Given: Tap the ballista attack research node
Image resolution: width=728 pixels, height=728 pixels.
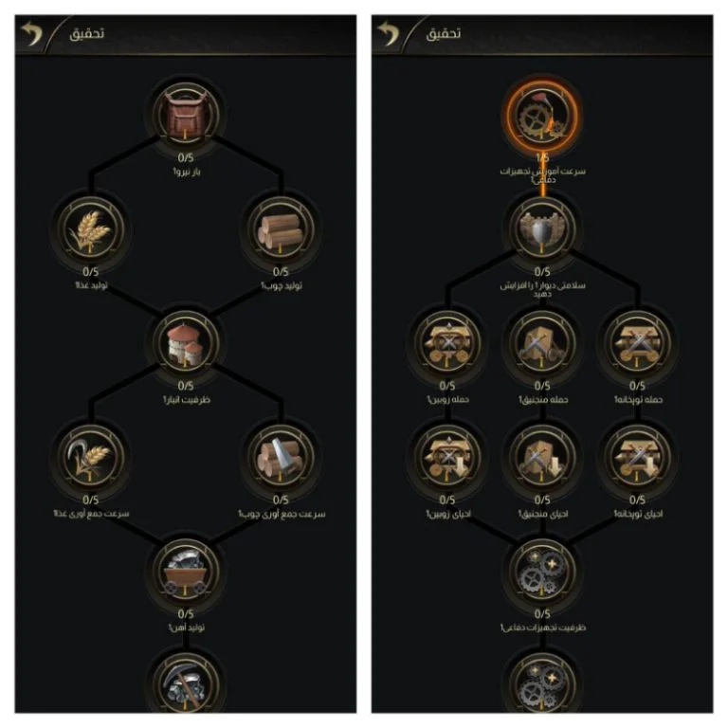Looking at the screenshot, I should point(447,342).
